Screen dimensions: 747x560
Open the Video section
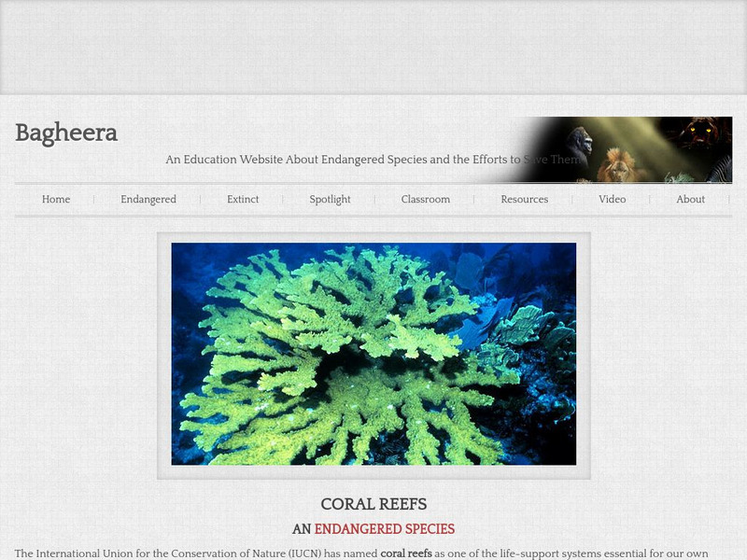pyautogui.click(x=613, y=199)
